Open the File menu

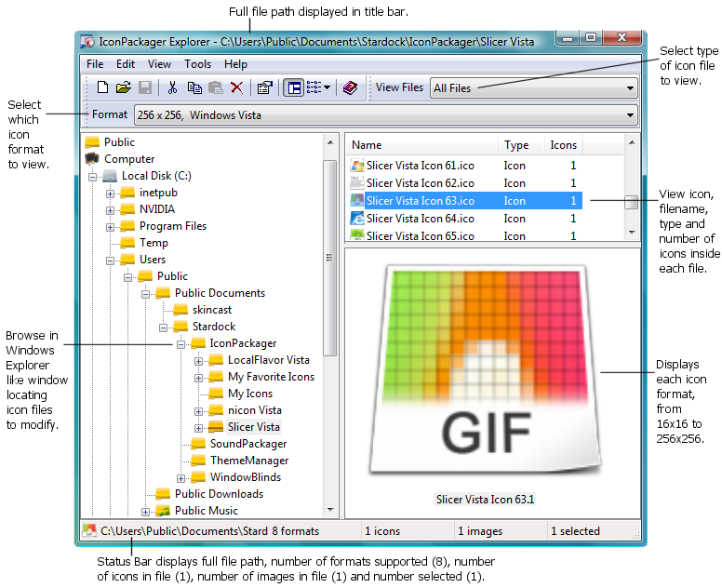point(95,64)
